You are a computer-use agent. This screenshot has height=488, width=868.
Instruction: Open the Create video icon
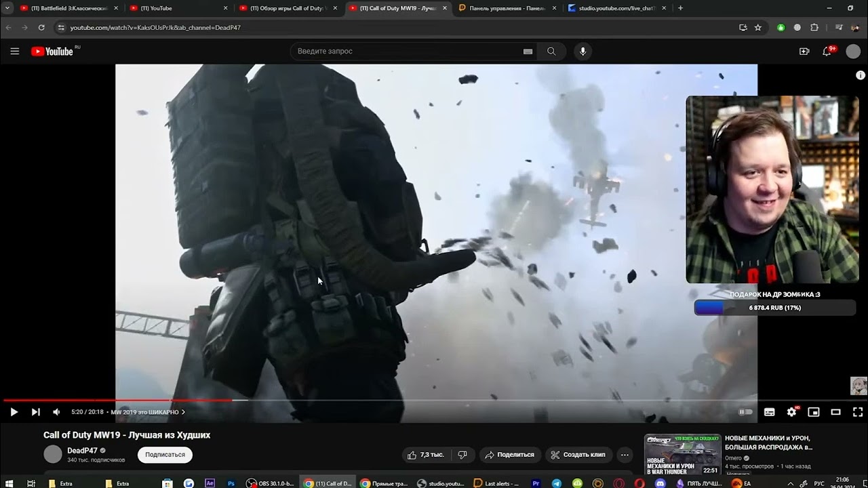[x=804, y=52]
